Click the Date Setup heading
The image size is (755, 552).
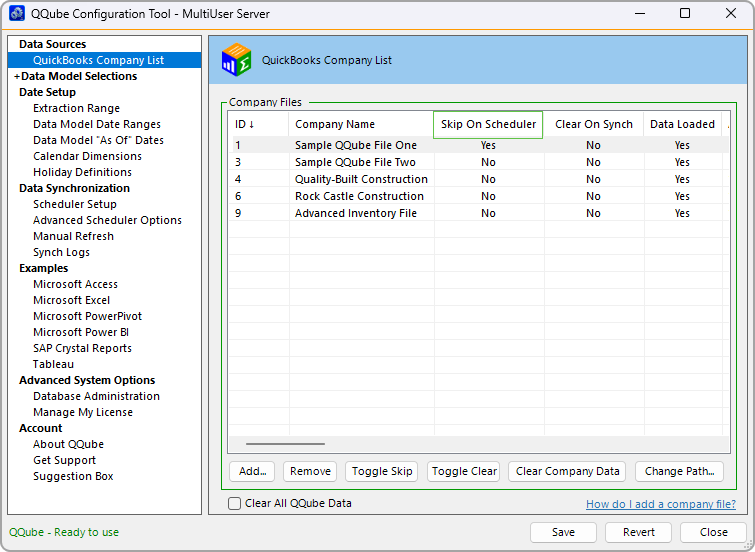pos(47,92)
